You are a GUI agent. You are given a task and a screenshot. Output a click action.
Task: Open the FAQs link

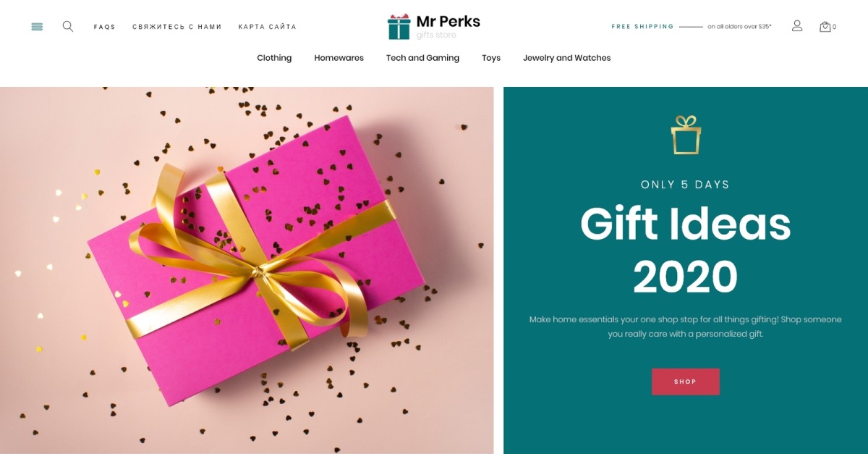point(105,27)
